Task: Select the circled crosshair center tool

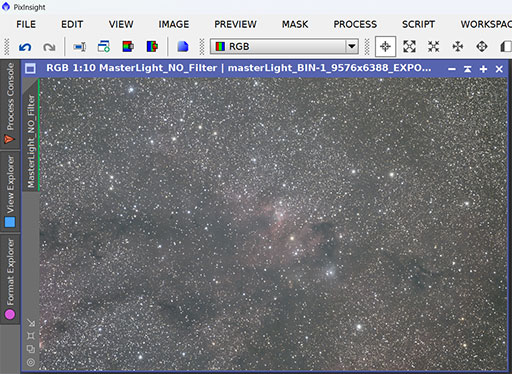Action: tap(482, 46)
